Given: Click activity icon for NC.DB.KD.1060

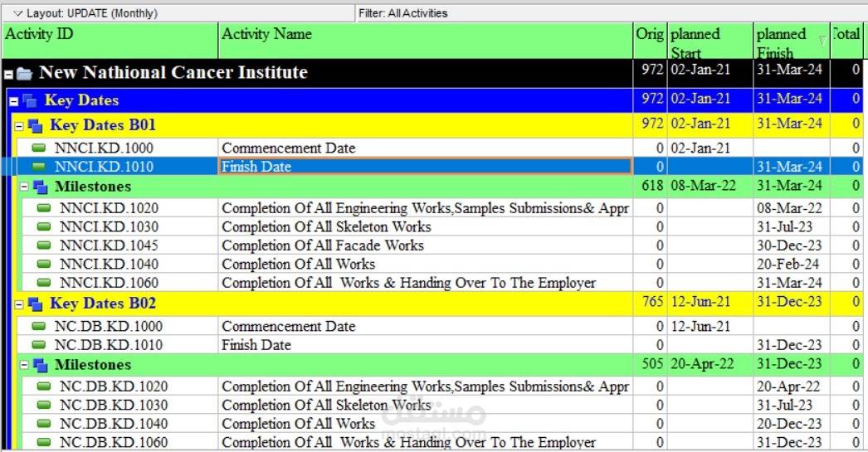Looking at the screenshot, I should (x=44, y=442).
